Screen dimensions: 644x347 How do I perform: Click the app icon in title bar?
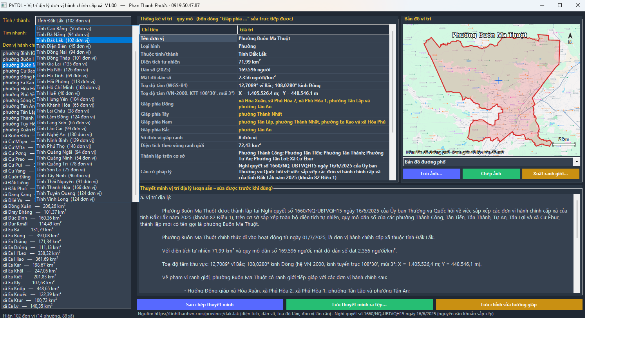[x=4, y=5]
